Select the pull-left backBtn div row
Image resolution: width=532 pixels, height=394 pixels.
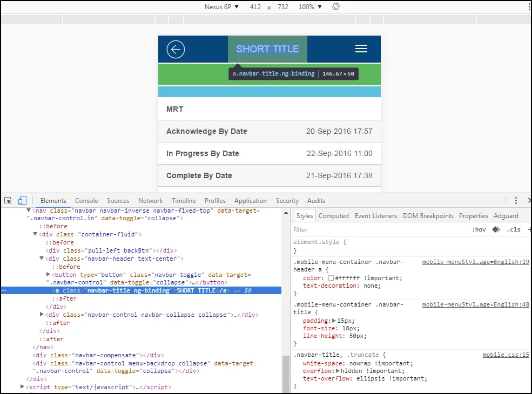click(111, 250)
